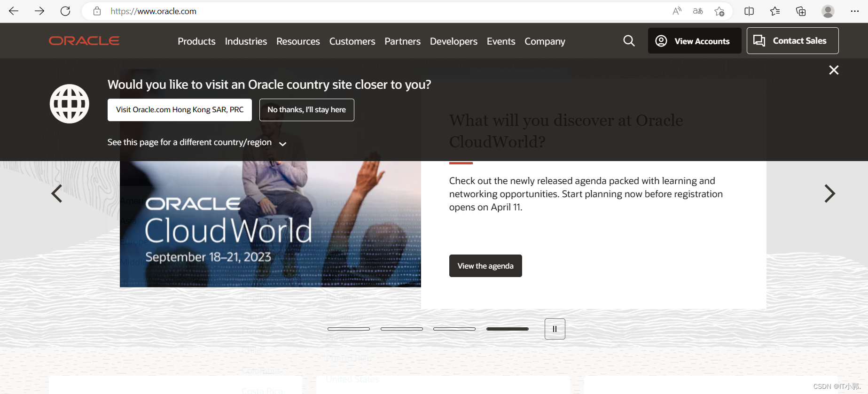The height and width of the screenshot is (394, 868).
Task: Reload the page with the refresh icon
Action: pyautogui.click(x=65, y=11)
